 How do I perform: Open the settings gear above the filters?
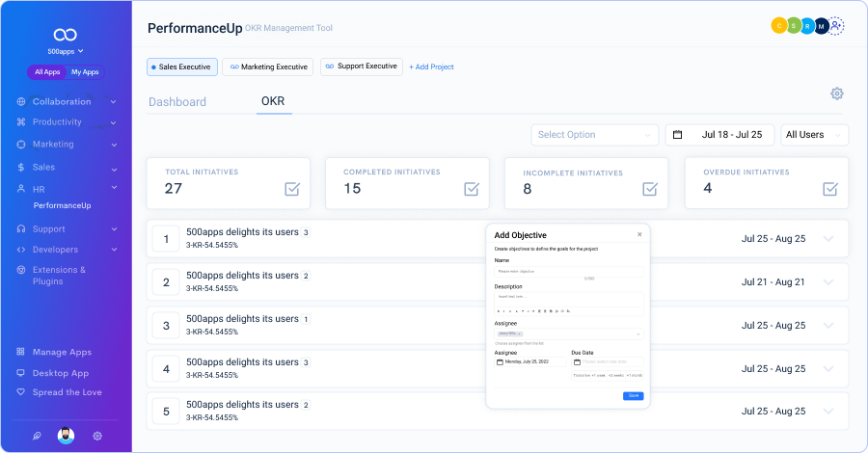pos(837,93)
